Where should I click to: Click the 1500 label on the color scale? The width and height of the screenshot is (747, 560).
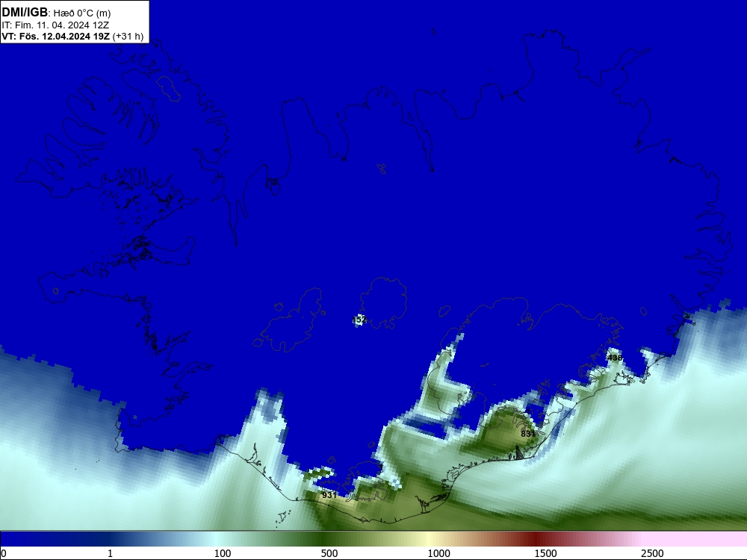coord(545,553)
